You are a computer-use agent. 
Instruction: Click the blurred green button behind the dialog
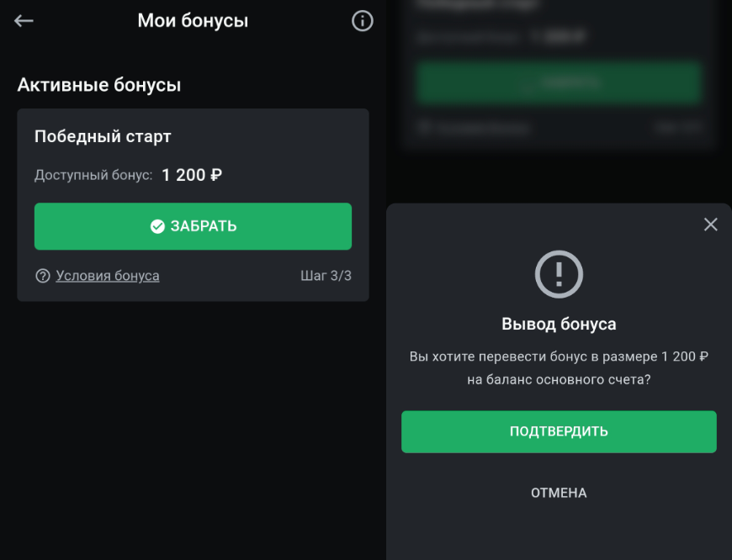click(x=559, y=82)
